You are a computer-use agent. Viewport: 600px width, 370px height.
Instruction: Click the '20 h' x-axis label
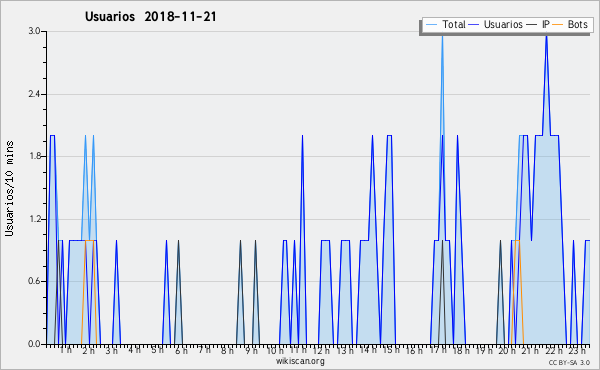click(507, 350)
